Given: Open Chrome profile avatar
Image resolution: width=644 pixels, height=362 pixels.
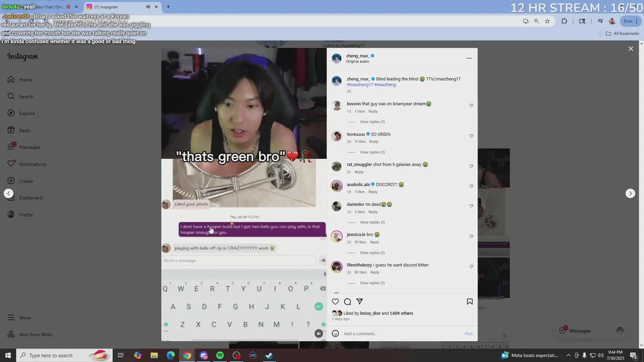Looking at the screenshot, I should point(612,21).
